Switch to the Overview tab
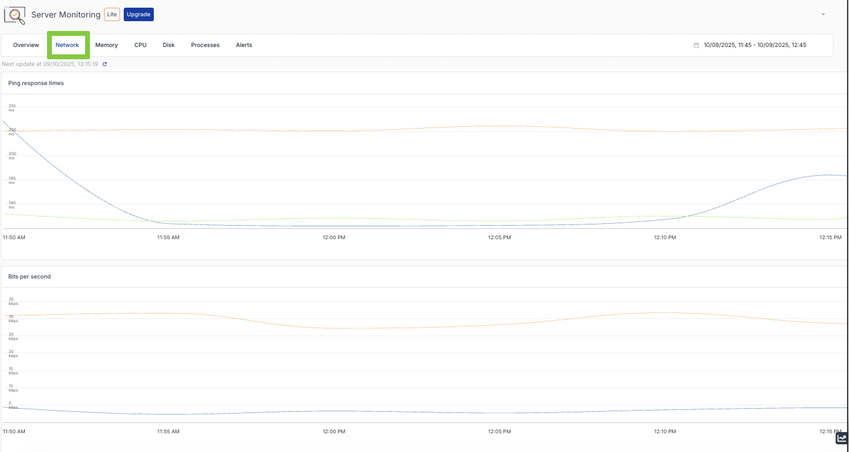Screen dimensions: 849x452 pyautogui.click(x=26, y=45)
